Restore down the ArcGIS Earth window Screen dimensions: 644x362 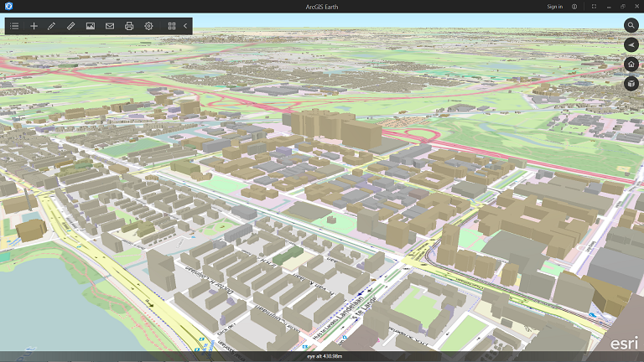[623, 7]
